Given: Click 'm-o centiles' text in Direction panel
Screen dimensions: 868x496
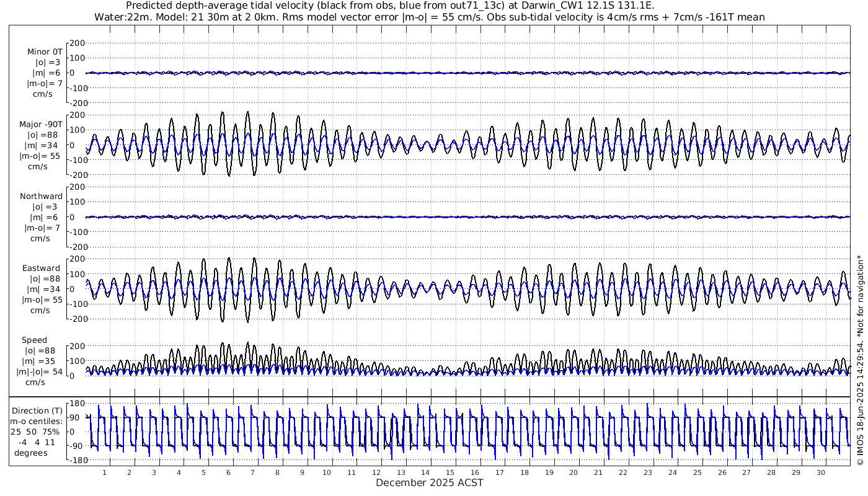Looking at the screenshot, I should pyautogui.click(x=37, y=422).
